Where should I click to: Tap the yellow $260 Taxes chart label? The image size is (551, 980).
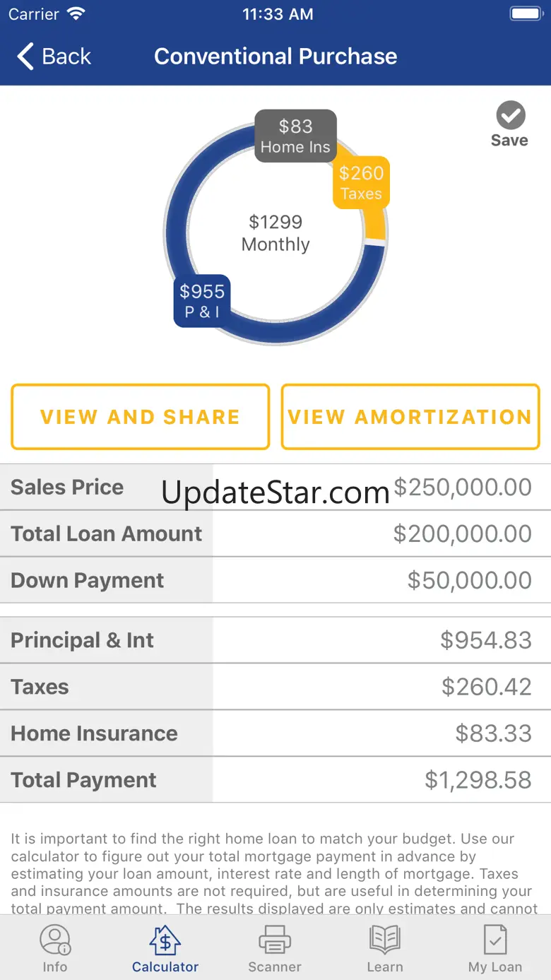click(x=361, y=182)
